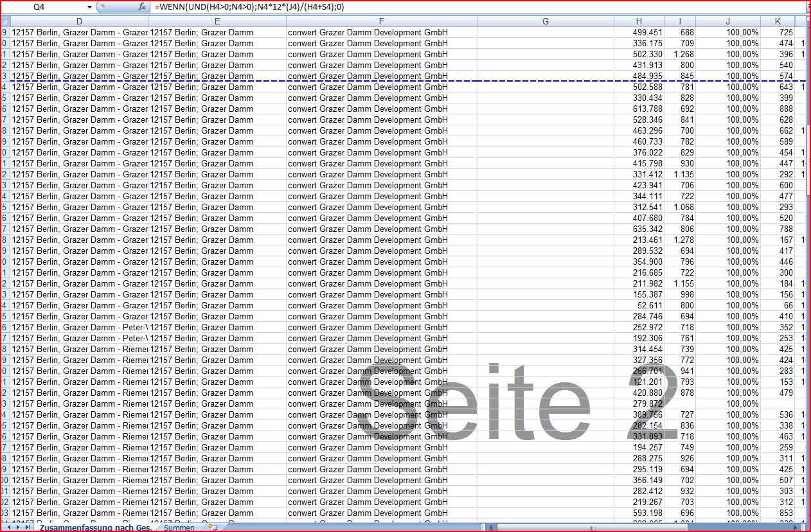Screen dimensions: 811x532
Task: Select the cell showing 635.342
Action: click(639, 229)
